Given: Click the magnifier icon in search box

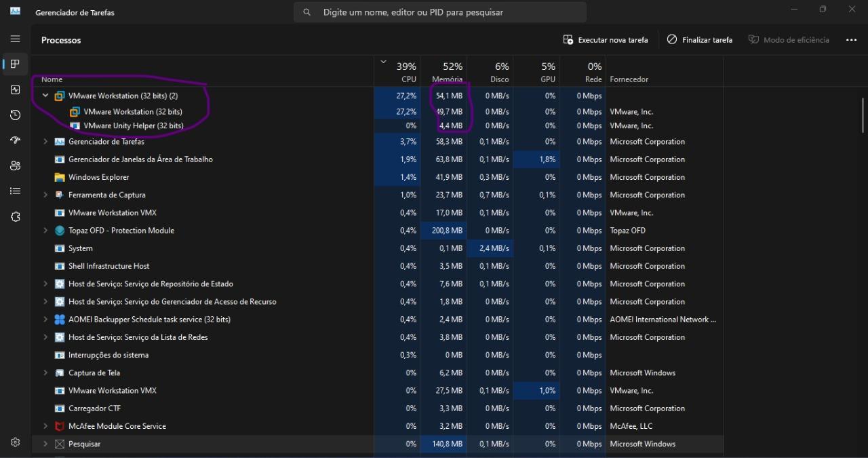Looking at the screenshot, I should point(307,12).
